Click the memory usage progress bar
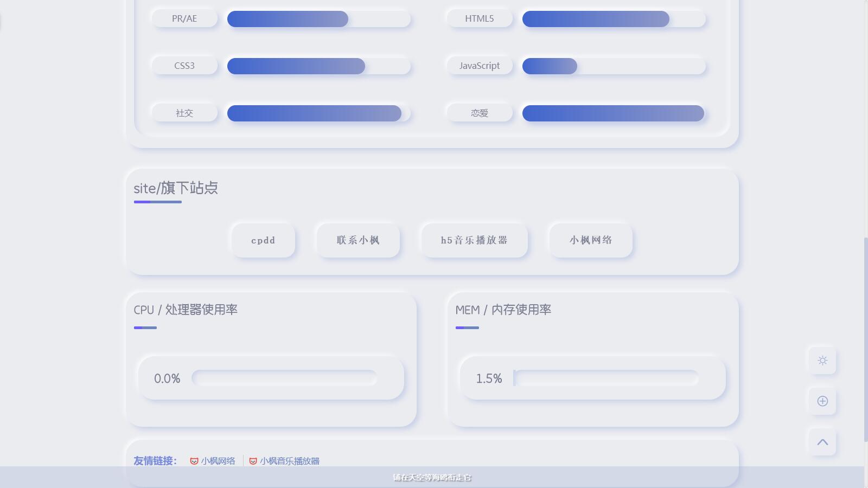 coord(606,378)
